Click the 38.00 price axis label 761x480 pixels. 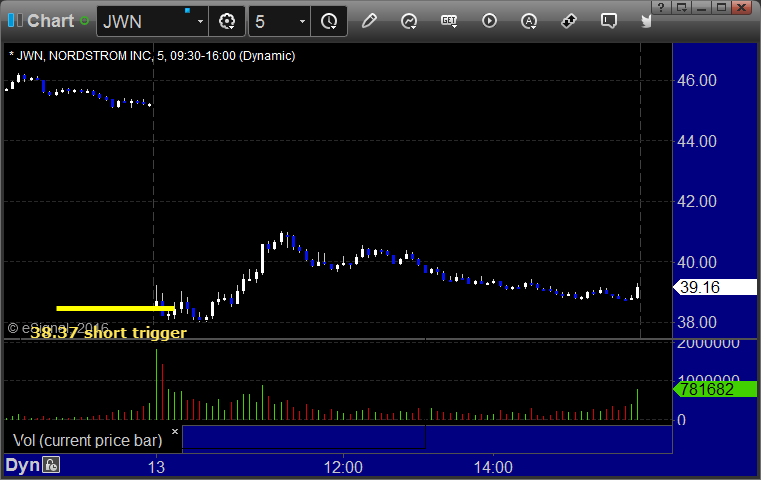tap(696, 322)
